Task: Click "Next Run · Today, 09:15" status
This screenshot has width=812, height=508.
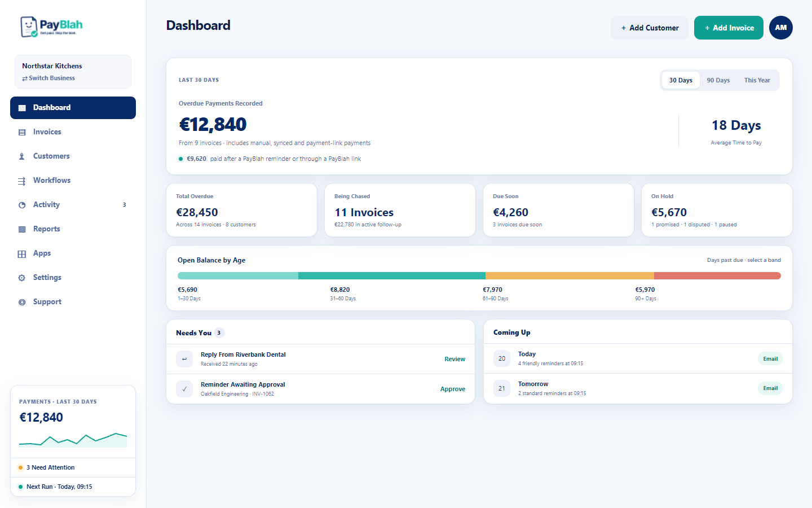Action: coord(73,487)
